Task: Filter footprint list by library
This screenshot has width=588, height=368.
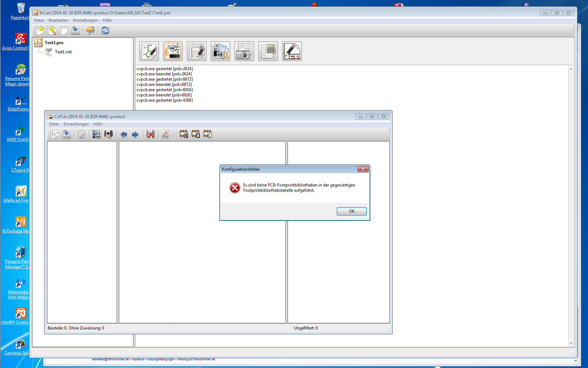Action: click(208, 134)
